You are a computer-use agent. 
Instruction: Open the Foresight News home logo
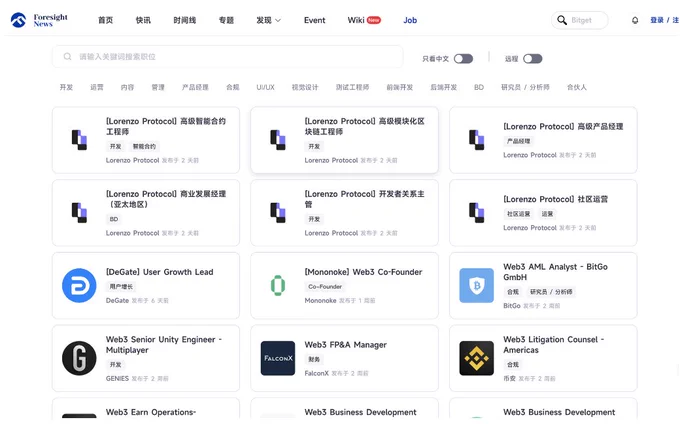point(39,20)
